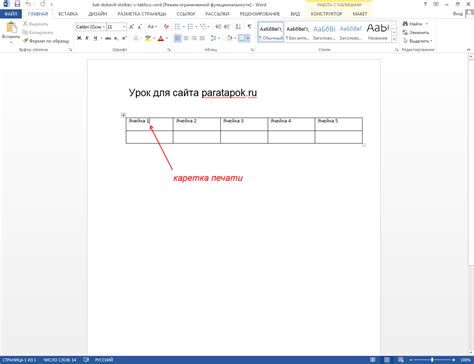
Task: Click the Найти find button
Action: coord(415,24)
